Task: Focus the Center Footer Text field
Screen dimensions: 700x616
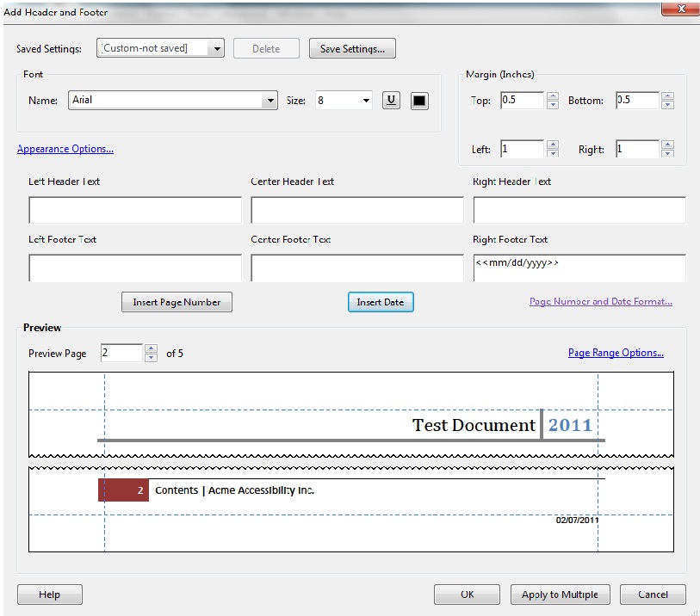Action: click(x=356, y=268)
